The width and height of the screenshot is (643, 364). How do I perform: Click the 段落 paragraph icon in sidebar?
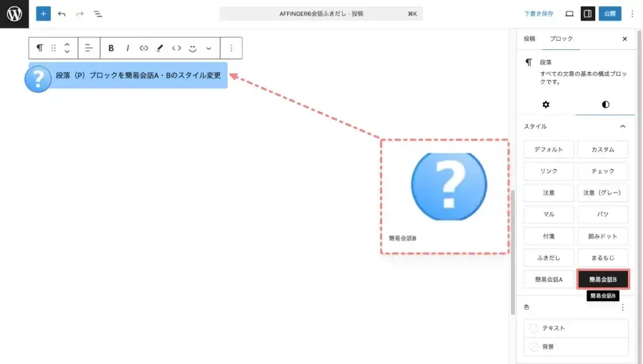click(x=529, y=62)
